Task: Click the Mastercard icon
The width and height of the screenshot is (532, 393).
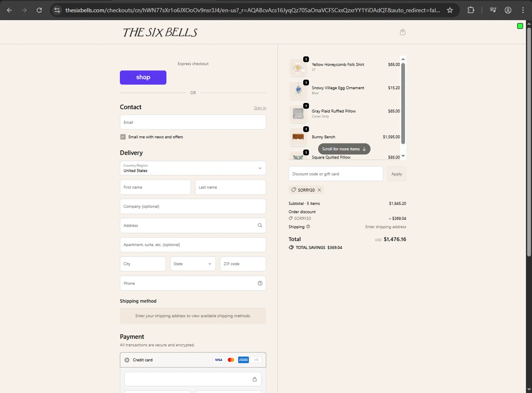Action: 231,360
